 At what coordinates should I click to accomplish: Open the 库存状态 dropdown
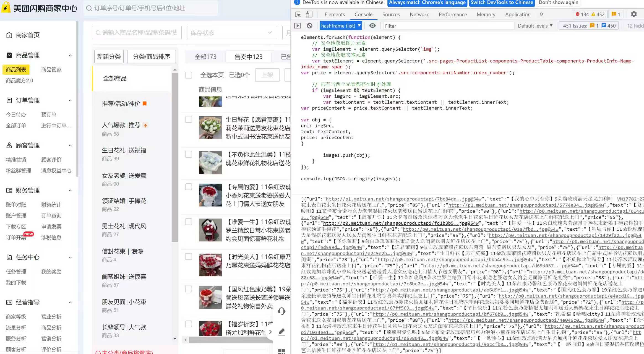click(232, 33)
